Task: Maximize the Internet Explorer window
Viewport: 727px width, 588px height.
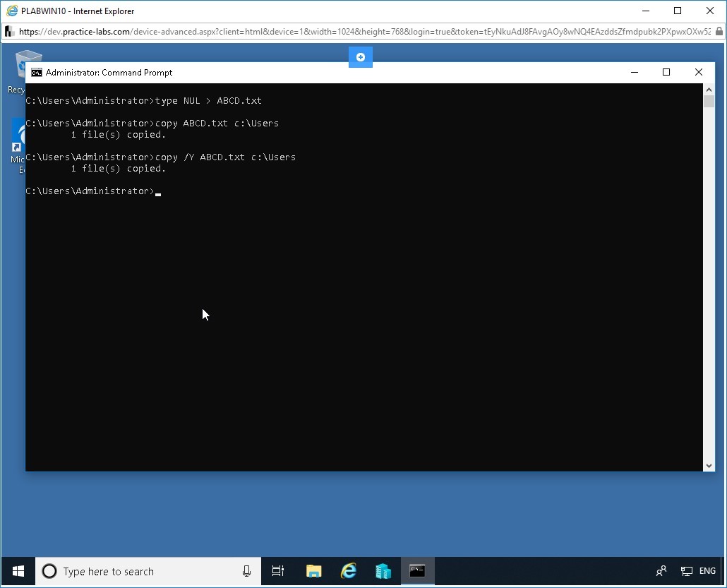Action: [x=678, y=11]
